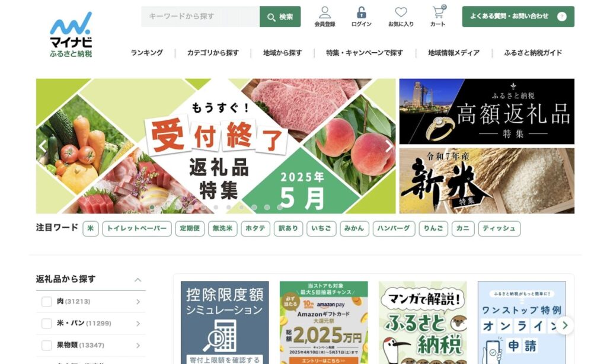Click the green 検索 search button

pos(280,17)
